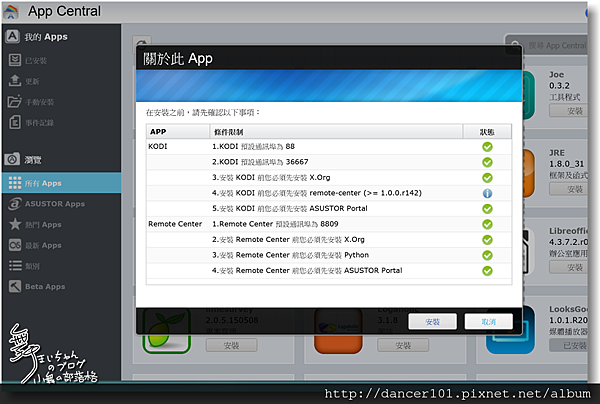Select 所有 Apps in the sidebar
The height and width of the screenshot is (404, 600).
point(61,183)
